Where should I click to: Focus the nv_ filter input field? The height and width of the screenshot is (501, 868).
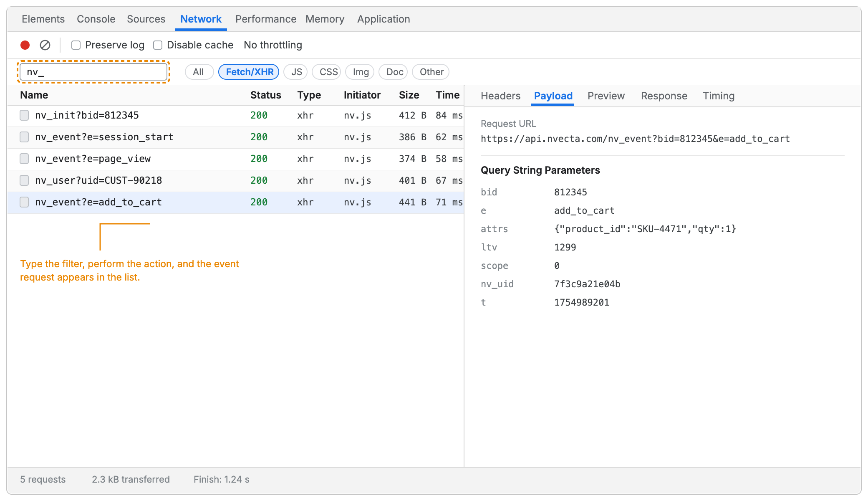pyautogui.click(x=93, y=72)
